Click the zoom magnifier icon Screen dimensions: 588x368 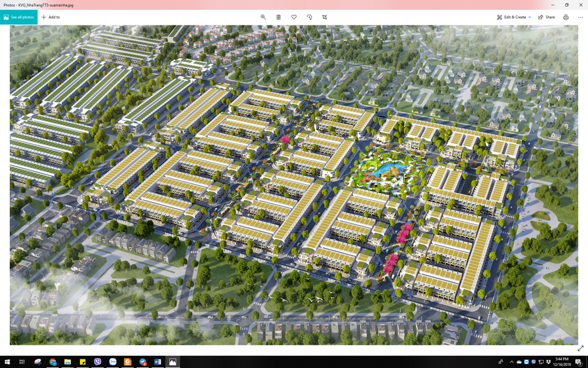point(263,17)
